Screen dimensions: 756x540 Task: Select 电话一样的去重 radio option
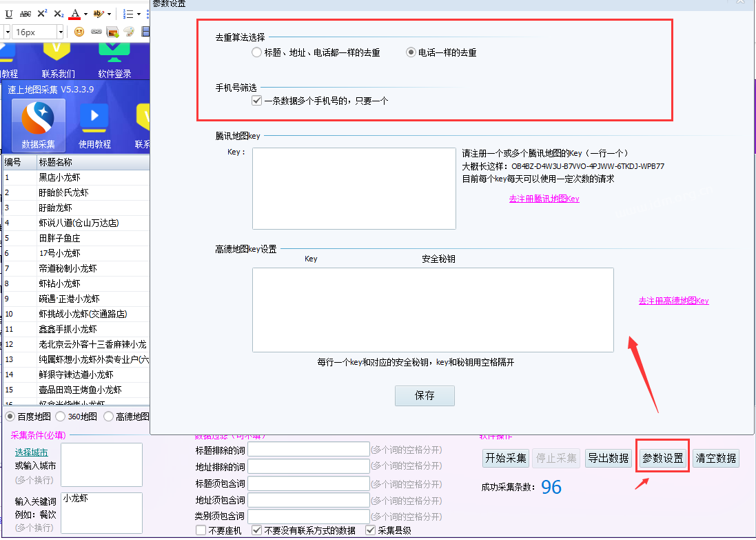point(411,52)
